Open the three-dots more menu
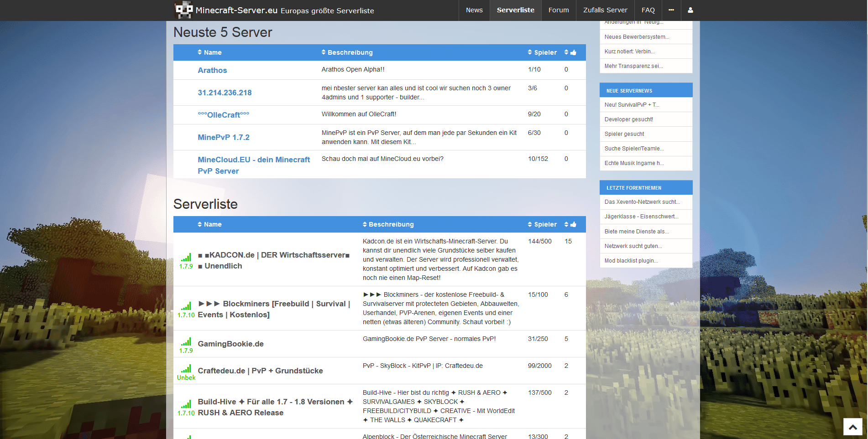 (671, 10)
